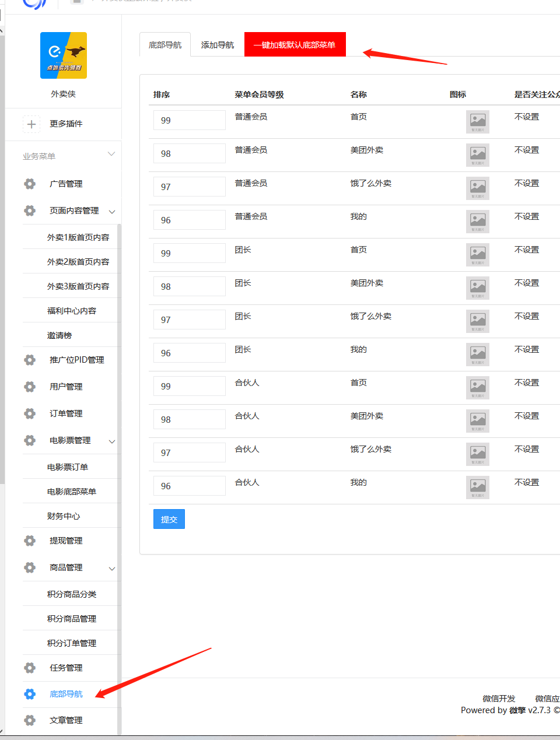The image size is (560, 740).
Task: Click the red 一键加载默认底部菜单 button
Action: click(x=295, y=43)
